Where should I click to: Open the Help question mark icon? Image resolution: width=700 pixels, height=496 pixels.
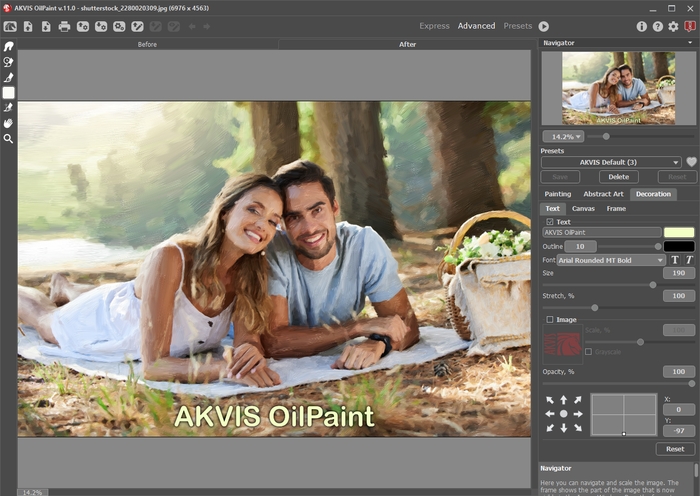[658, 26]
